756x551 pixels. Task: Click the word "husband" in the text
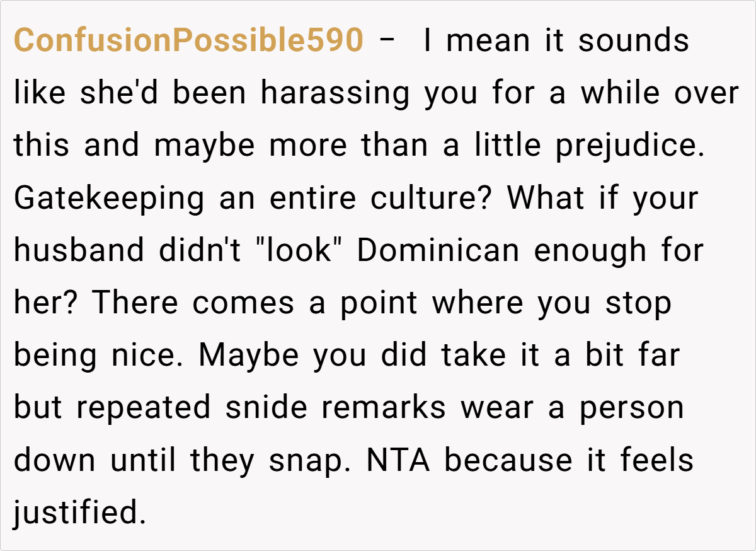(x=79, y=250)
